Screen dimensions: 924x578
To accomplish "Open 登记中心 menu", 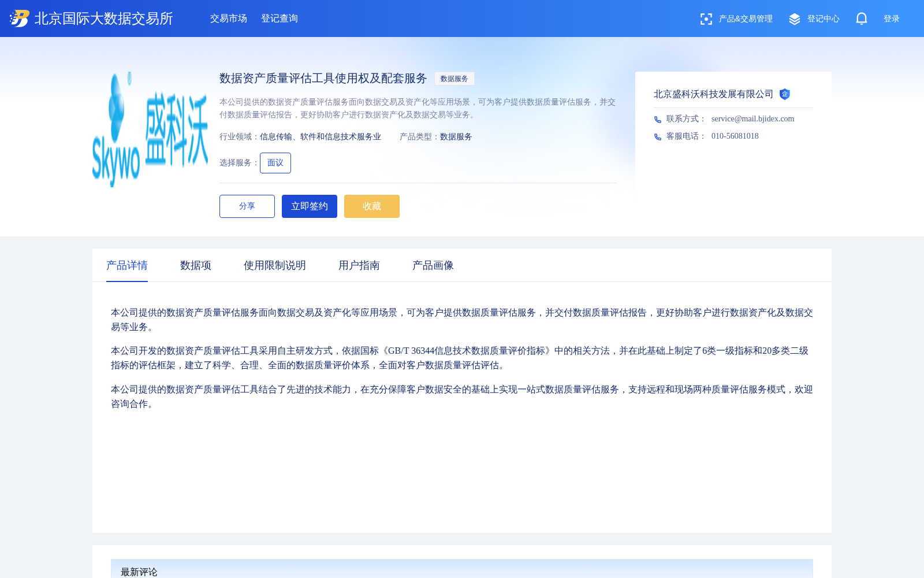I will pos(824,19).
